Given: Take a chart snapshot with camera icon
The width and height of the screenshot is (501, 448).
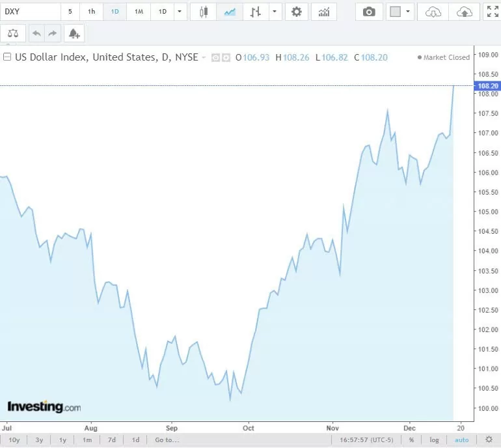Looking at the screenshot, I should click(x=369, y=12).
